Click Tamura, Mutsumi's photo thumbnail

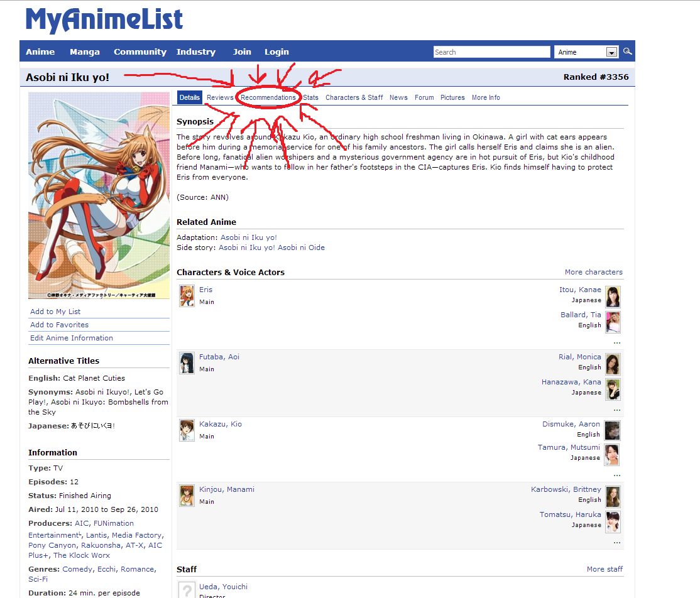tap(612, 455)
